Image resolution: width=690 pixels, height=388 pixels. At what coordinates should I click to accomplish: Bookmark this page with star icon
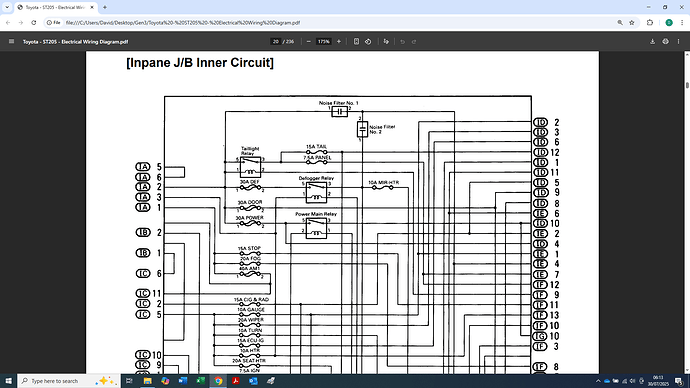tap(632, 22)
